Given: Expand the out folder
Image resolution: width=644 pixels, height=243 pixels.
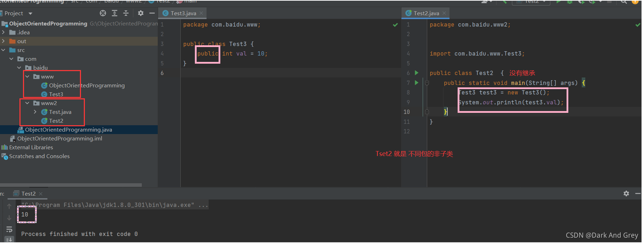Looking at the screenshot, I should [3, 41].
